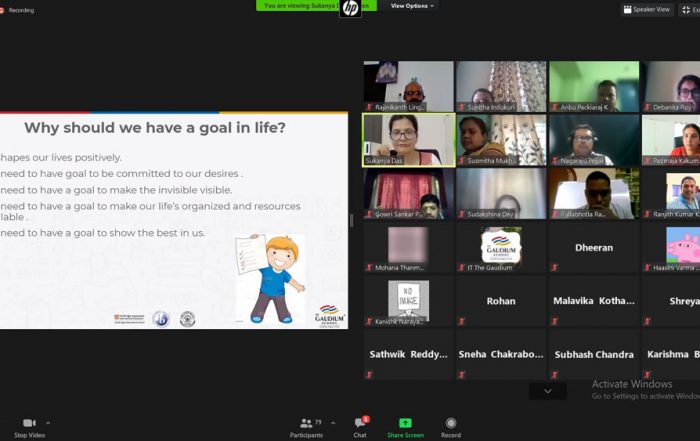Select Debanita Roy video tile

pyautogui.click(x=671, y=87)
